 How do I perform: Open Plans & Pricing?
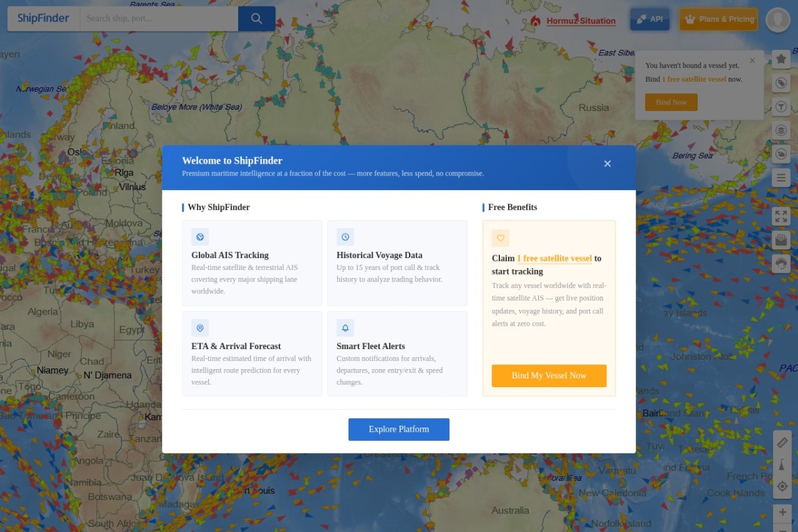pos(719,19)
